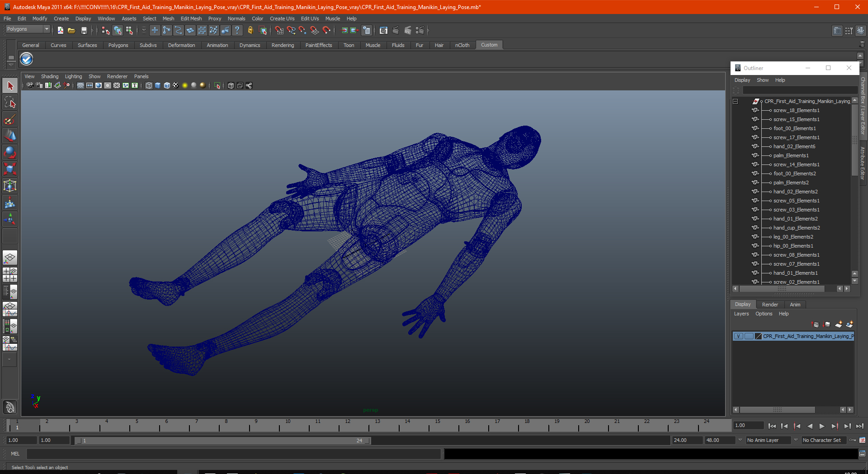
Task: Toggle layer visibility V box
Action: [738, 336]
